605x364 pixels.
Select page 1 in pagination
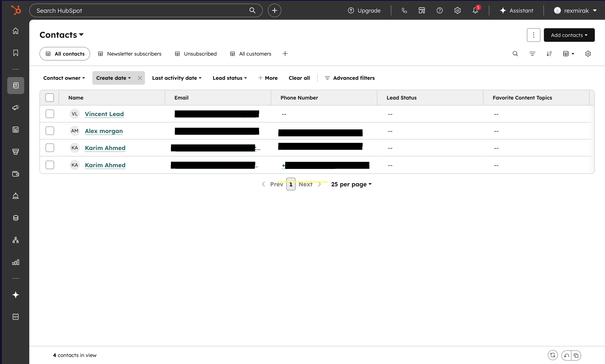coord(291,184)
